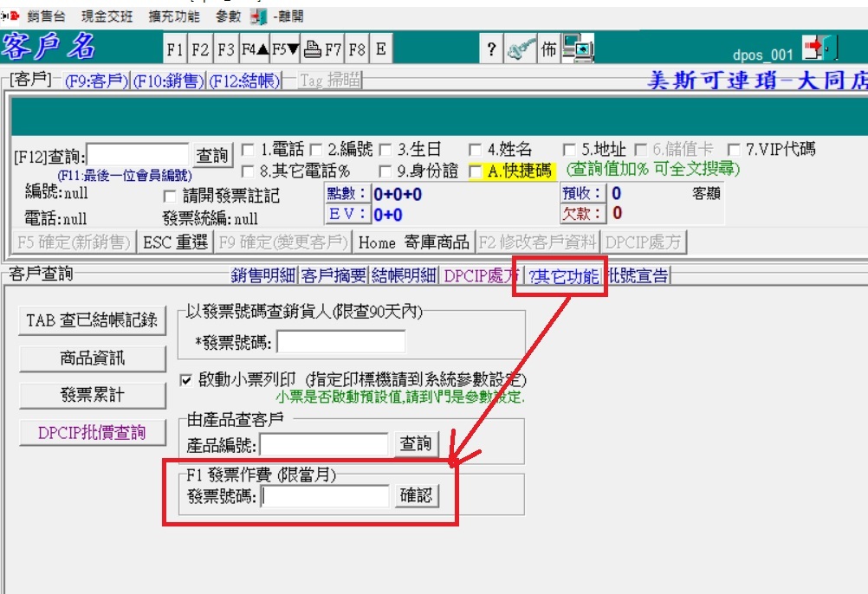Click the printer F7 toolbar button
Viewport: 868px width, 594px height.
(x=323, y=49)
